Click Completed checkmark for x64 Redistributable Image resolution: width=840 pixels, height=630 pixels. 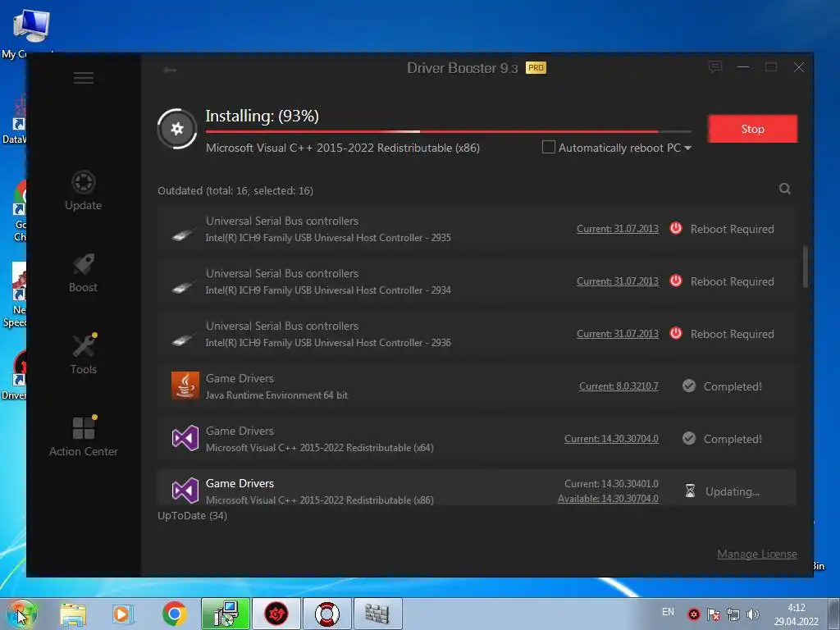689,438
